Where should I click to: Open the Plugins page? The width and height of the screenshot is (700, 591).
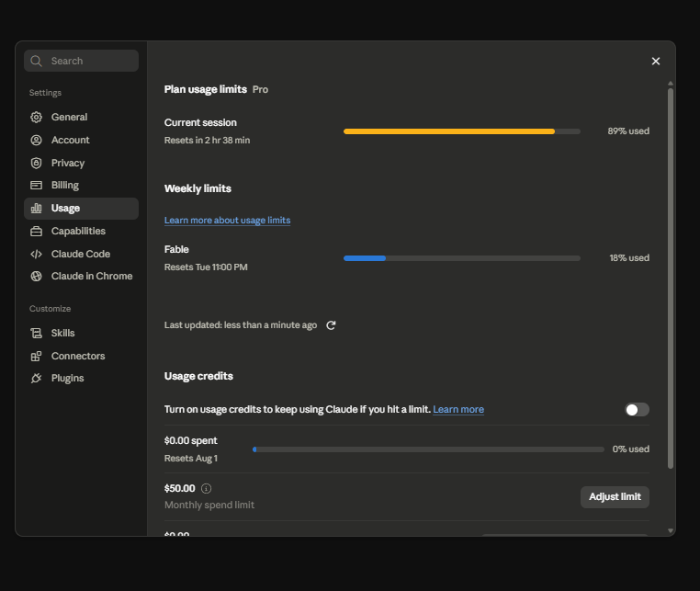coord(81,379)
